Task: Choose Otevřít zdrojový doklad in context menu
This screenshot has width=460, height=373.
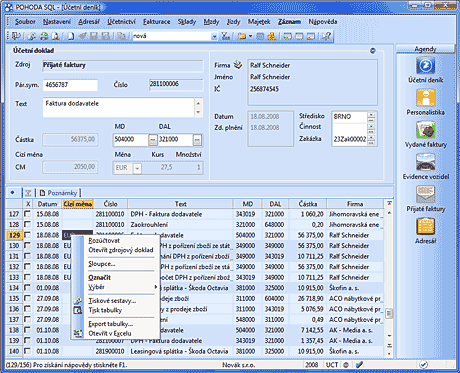Action: [x=121, y=250]
